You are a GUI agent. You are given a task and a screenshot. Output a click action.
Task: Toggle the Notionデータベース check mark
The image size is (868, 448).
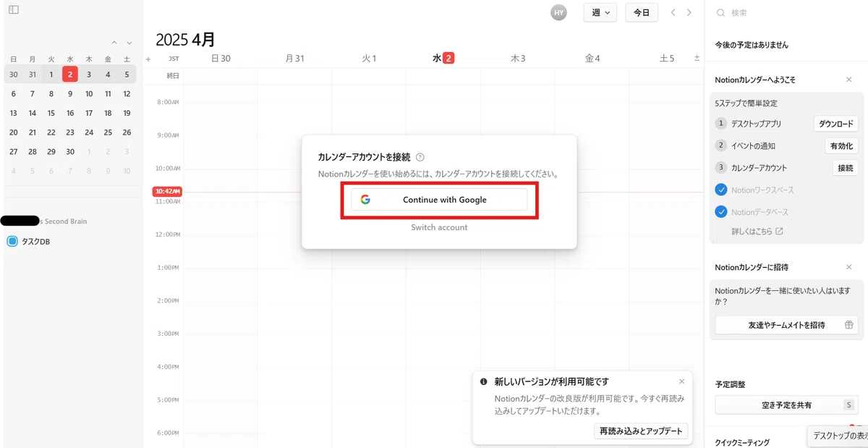tap(721, 212)
